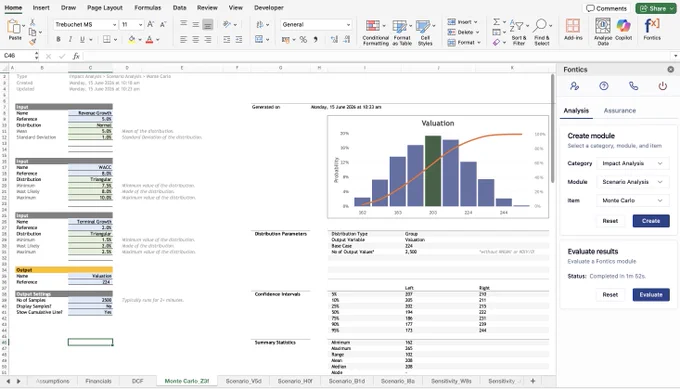The height and width of the screenshot is (389, 680).
Task: Click the Fontics help question icon
Action: 604,86
